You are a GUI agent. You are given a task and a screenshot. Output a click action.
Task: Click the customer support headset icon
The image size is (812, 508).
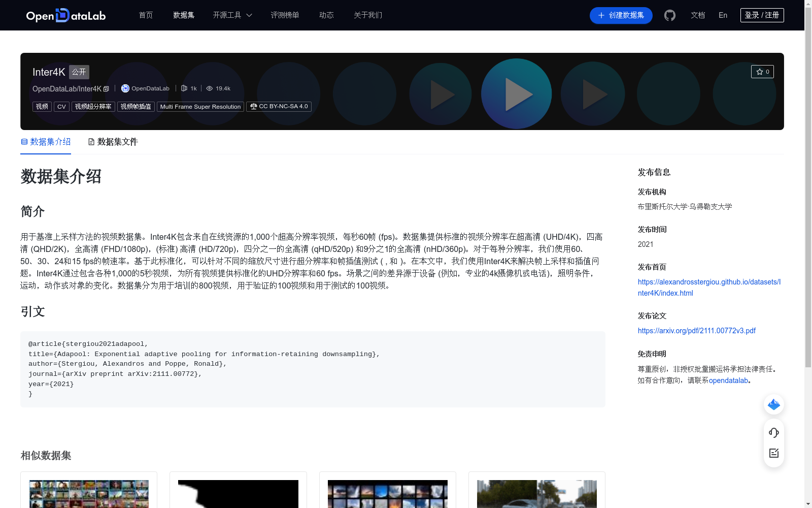tap(774, 433)
